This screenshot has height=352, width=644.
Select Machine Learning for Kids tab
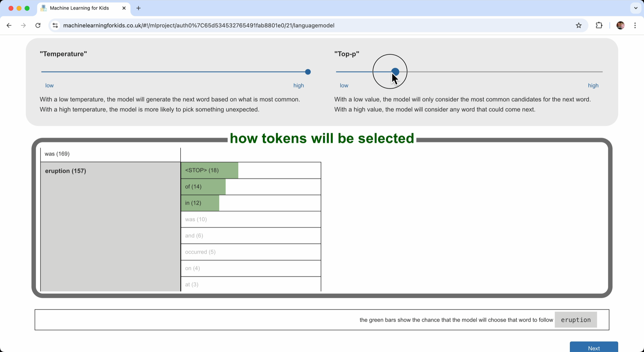(79, 8)
